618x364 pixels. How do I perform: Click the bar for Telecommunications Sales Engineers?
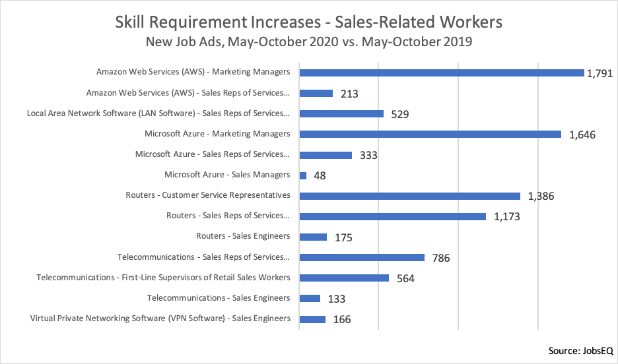tap(310, 298)
